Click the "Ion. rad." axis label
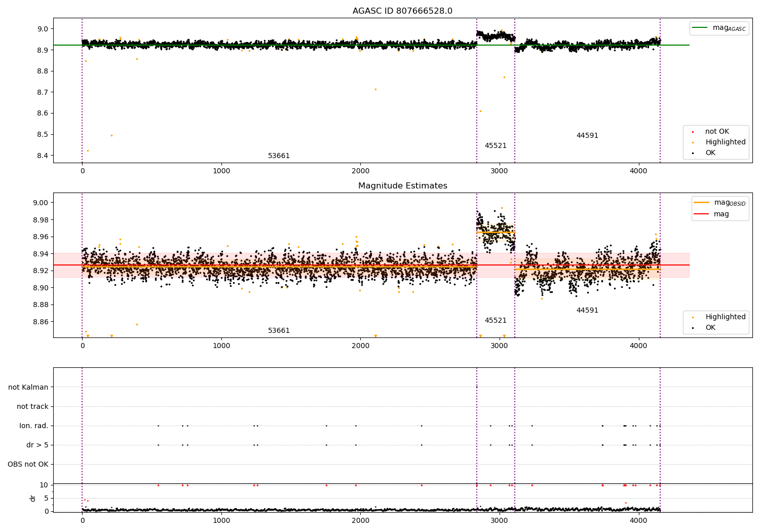Viewport: 760px width, 532px height. click(x=34, y=426)
